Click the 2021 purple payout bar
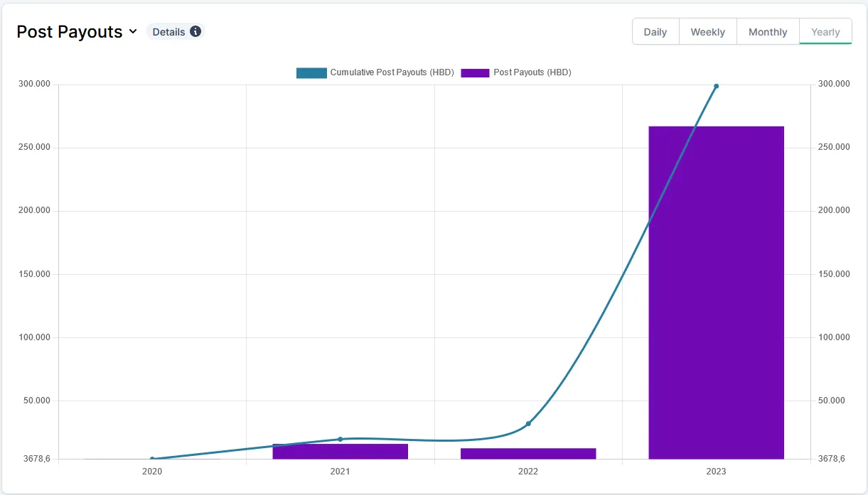The image size is (868, 495). (x=340, y=452)
